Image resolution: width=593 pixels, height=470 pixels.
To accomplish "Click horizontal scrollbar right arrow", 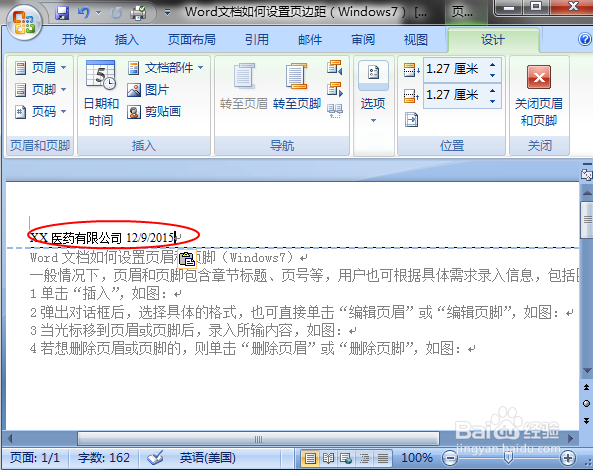I will click(x=571, y=439).
